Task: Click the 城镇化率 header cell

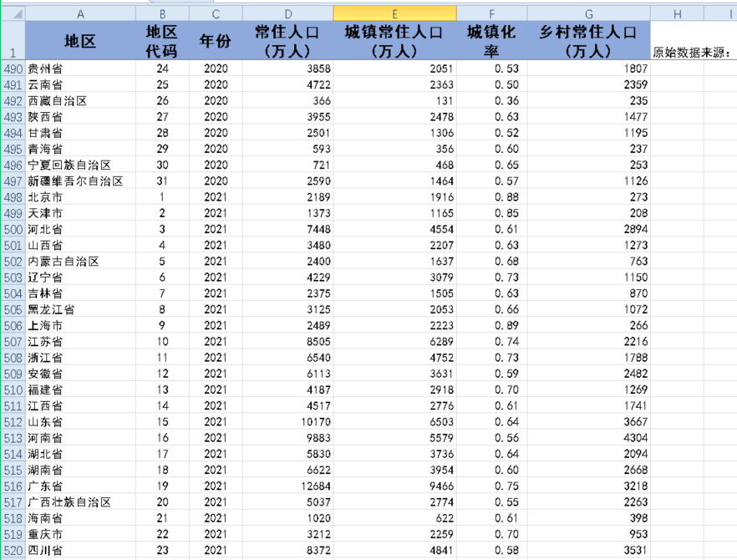Action: coord(491,40)
